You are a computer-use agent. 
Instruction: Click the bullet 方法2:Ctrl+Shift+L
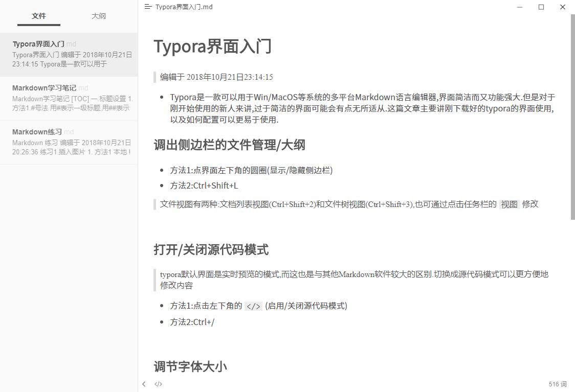[x=204, y=186]
